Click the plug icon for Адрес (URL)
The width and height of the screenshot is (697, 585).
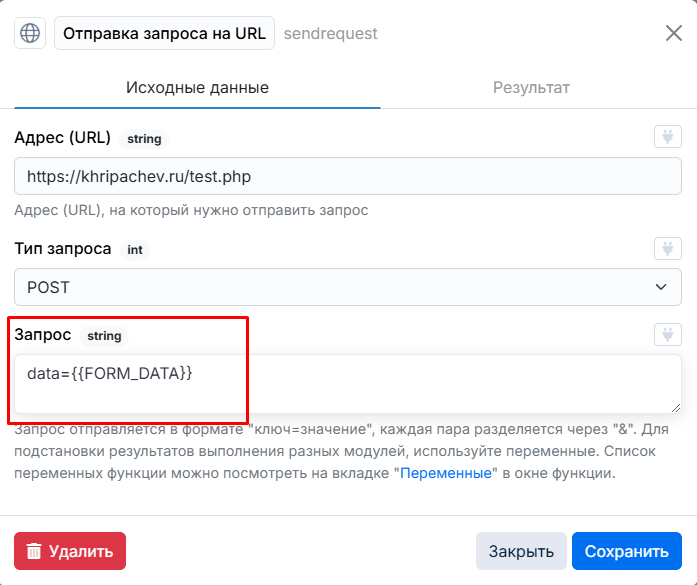coord(668,136)
